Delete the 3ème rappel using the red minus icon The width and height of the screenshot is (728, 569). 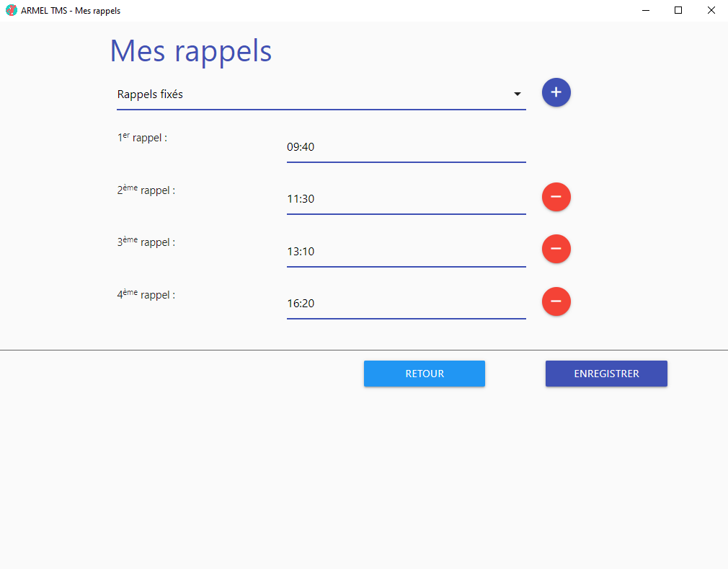pyautogui.click(x=556, y=249)
